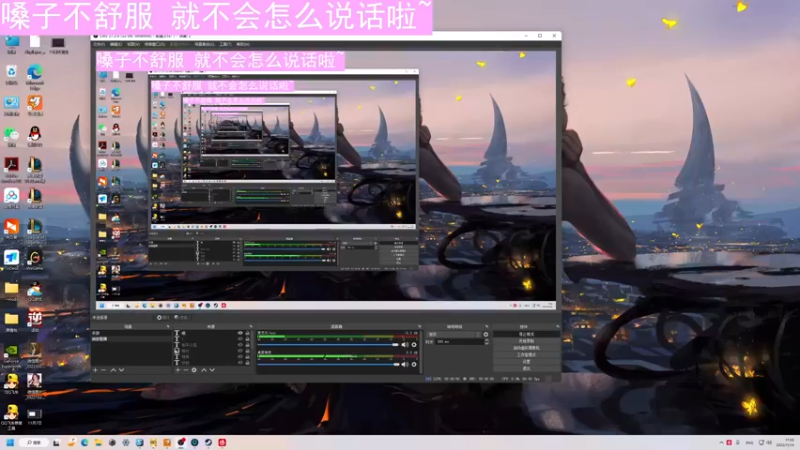Viewport: 800px width, 450px height.
Task: Open Edge browser from the taskbar
Action: (x=85, y=442)
